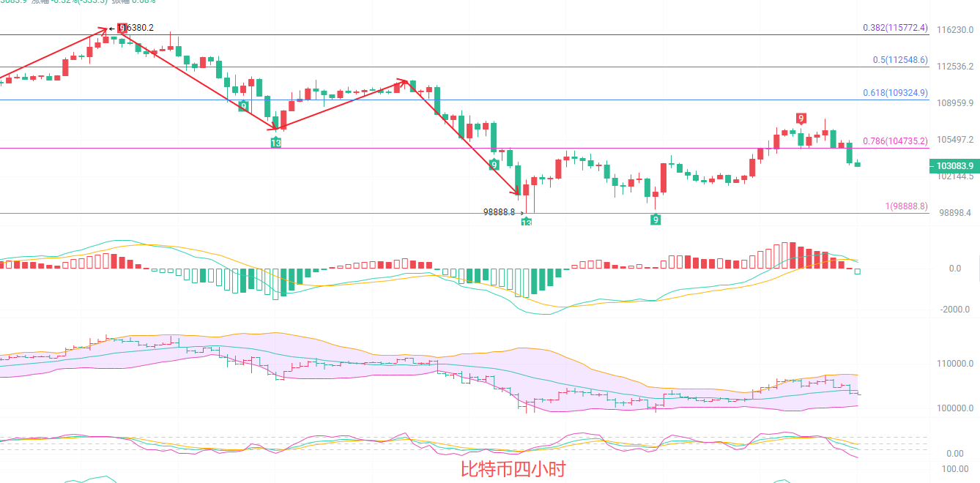Click the green 103083.9 current price tag
980x483 pixels.
coord(954,166)
